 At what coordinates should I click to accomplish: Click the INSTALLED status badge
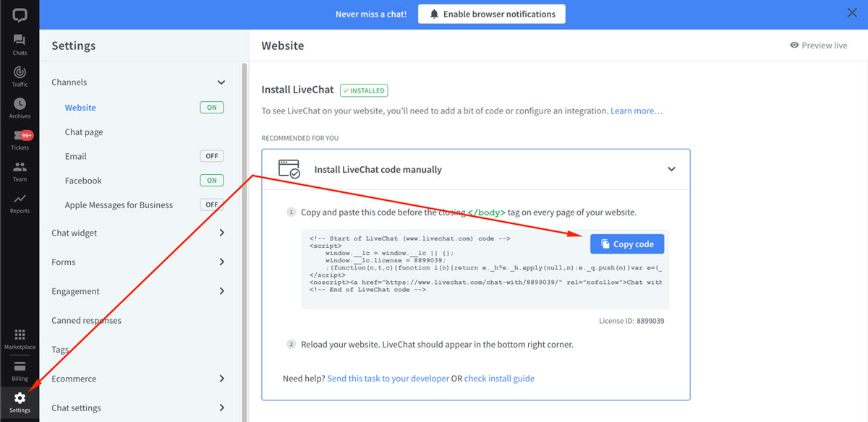pyautogui.click(x=364, y=90)
